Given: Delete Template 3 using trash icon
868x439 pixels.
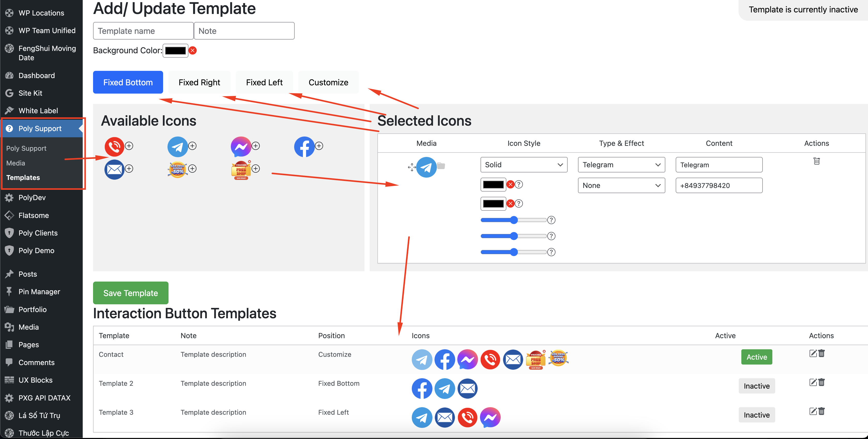Looking at the screenshot, I should pyautogui.click(x=822, y=411).
